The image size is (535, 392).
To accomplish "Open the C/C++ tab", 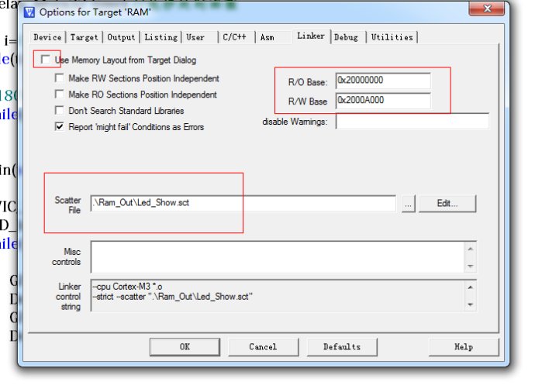I will pos(236,37).
